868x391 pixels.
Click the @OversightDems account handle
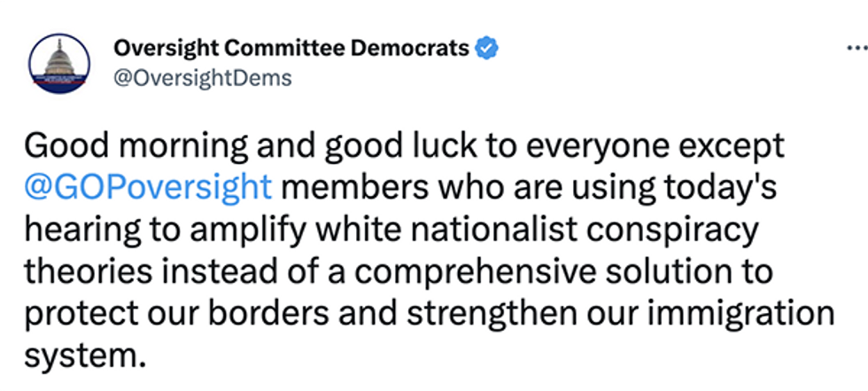coord(202,78)
